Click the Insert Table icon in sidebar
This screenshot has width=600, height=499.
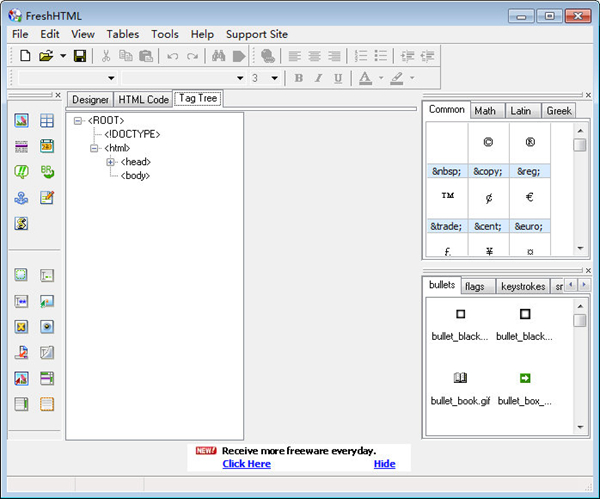tap(47, 121)
